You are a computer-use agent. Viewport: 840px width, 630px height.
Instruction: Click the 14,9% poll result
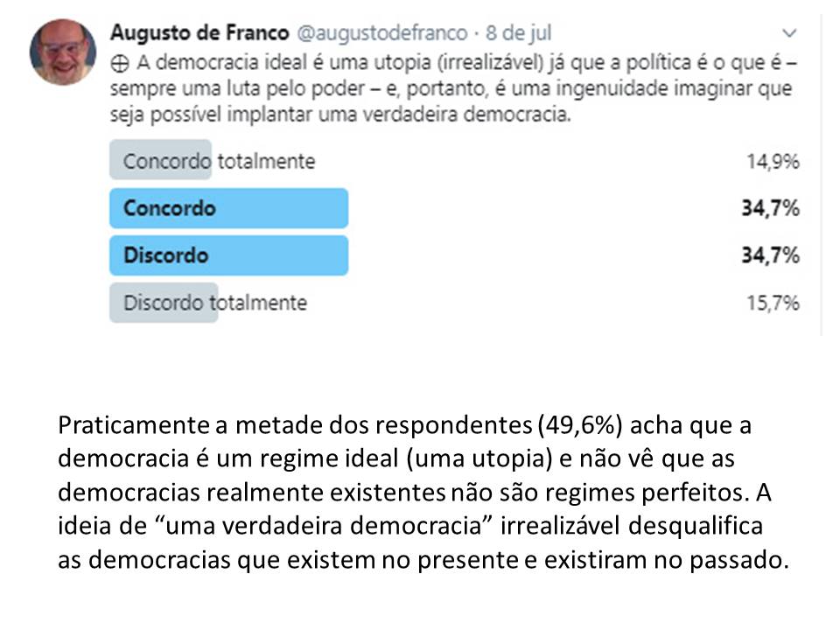tap(773, 161)
